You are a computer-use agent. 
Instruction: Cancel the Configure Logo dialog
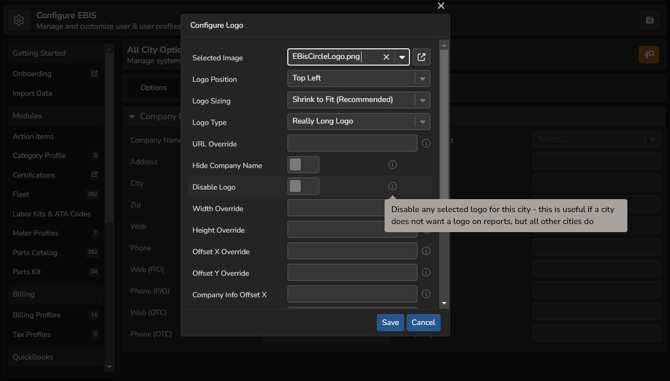pos(423,322)
